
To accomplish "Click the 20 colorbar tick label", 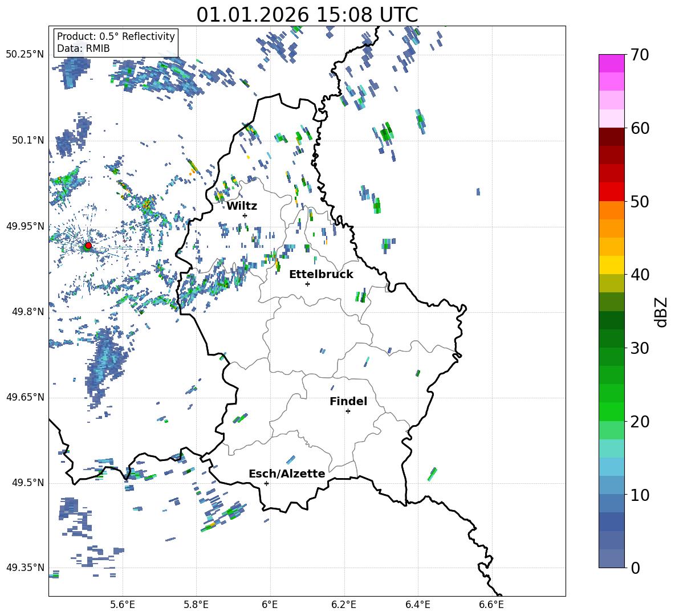I will click(640, 422).
